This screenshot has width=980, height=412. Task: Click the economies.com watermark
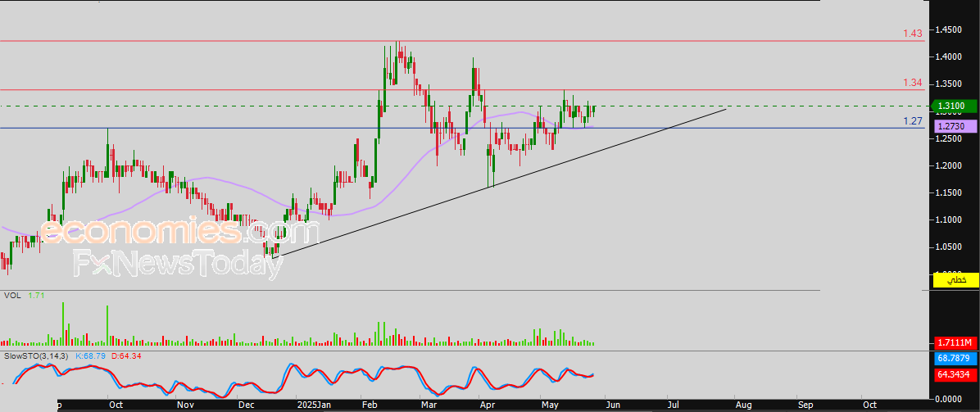[180, 232]
